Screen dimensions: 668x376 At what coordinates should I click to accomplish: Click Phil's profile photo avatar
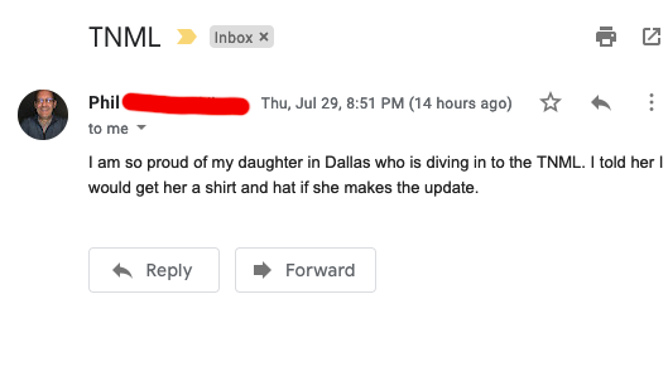click(43, 115)
